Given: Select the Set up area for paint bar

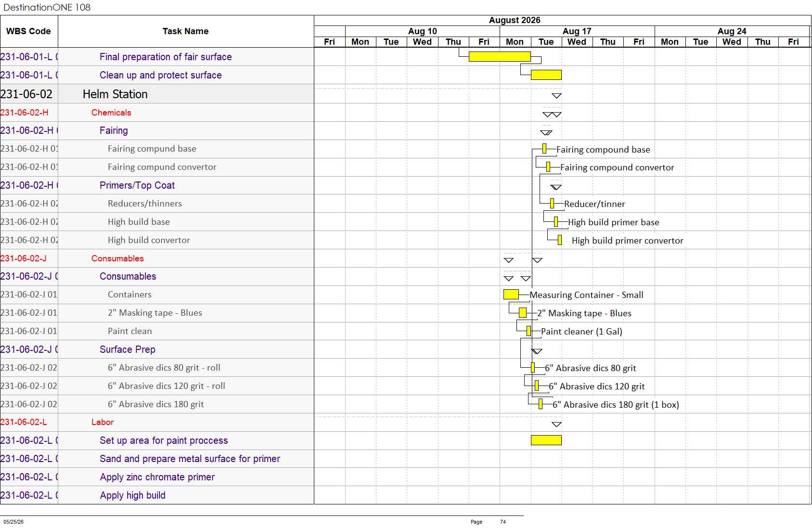Looking at the screenshot, I should 546,440.
